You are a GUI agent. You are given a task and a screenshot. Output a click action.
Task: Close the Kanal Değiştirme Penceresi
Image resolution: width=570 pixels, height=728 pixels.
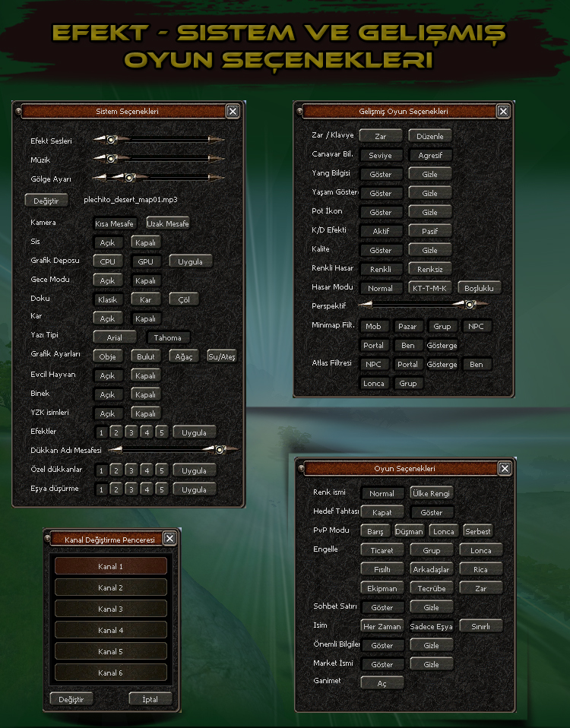click(x=169, y=539)
